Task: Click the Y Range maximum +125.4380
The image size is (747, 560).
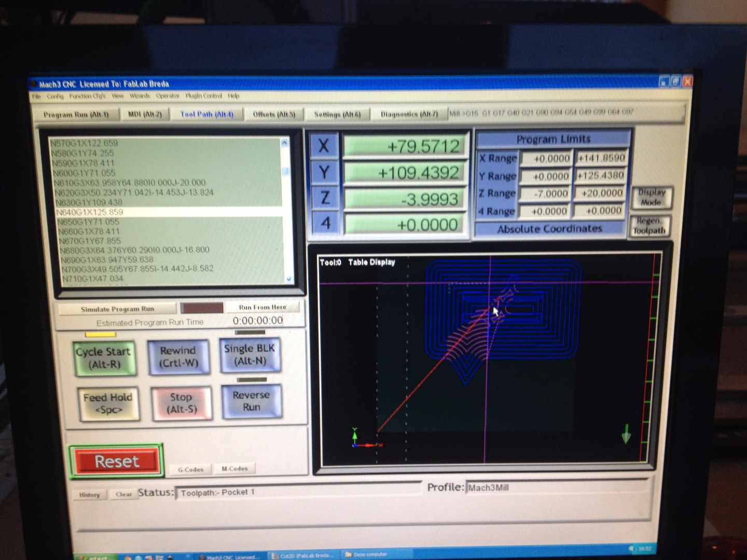Action: (x=600, y=175)
